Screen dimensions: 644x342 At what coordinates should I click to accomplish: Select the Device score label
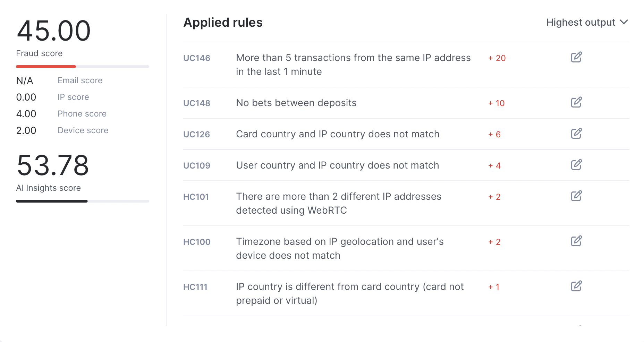pos(83,130)
